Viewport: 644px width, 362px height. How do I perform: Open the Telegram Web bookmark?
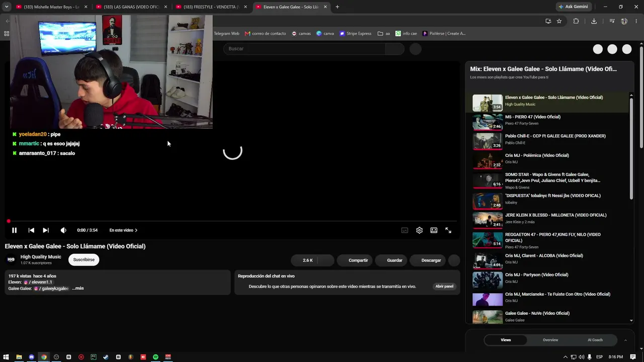tap(226, 34)
